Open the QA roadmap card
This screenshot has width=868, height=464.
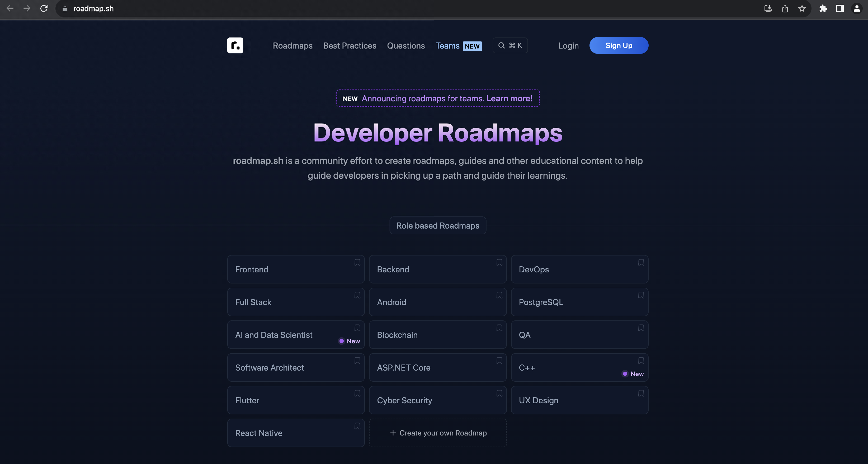[579, 335]
